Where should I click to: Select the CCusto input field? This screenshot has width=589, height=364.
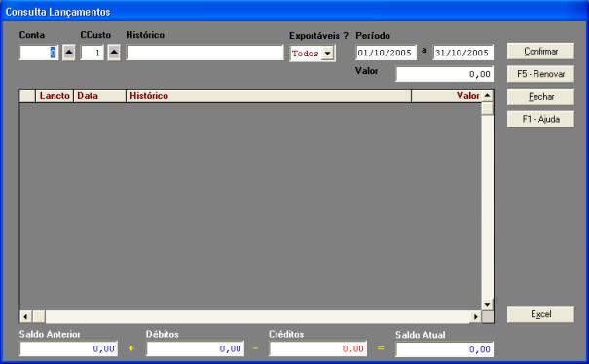click(92, 53)
